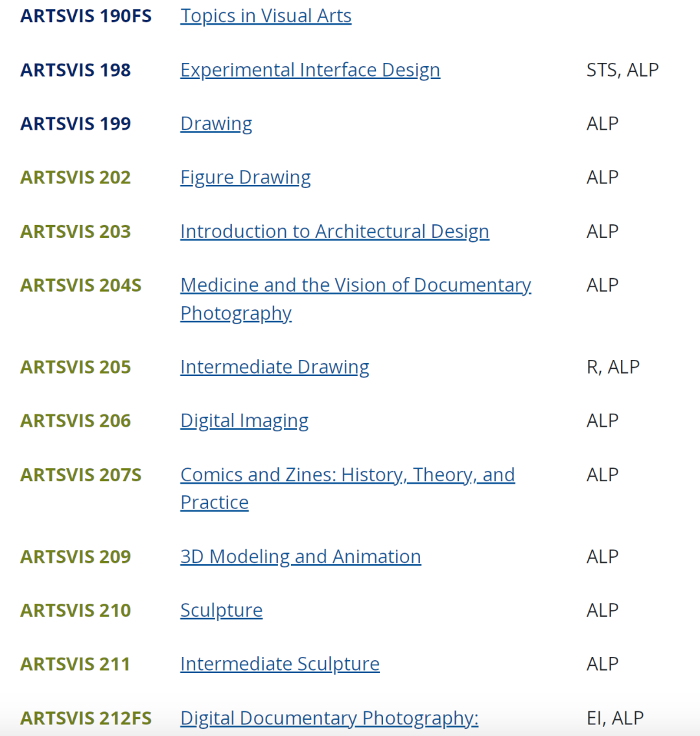Open the Topics in Visual Arts link
Image resolution: width=700 pixels, height=736 pixels.
[x=266, y=16]
